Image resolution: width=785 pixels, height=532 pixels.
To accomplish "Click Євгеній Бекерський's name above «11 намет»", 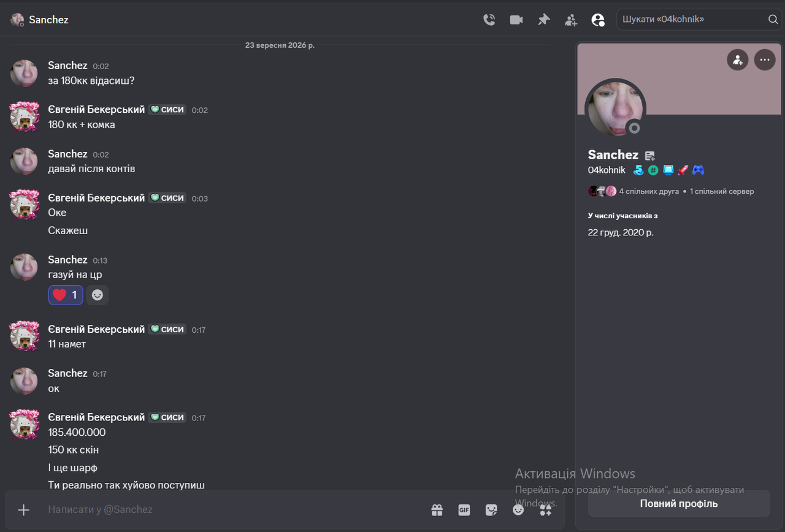I will [96, 329].
